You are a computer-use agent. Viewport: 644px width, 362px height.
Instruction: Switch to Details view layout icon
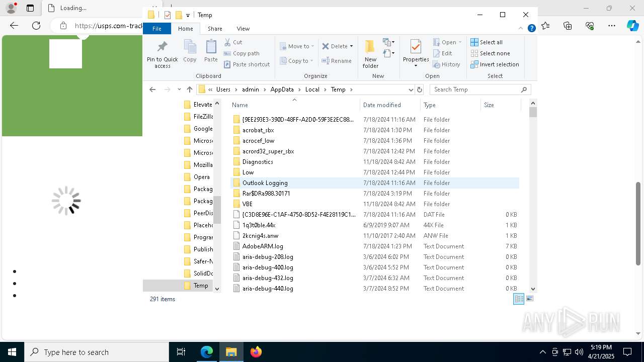click(519, 299)
